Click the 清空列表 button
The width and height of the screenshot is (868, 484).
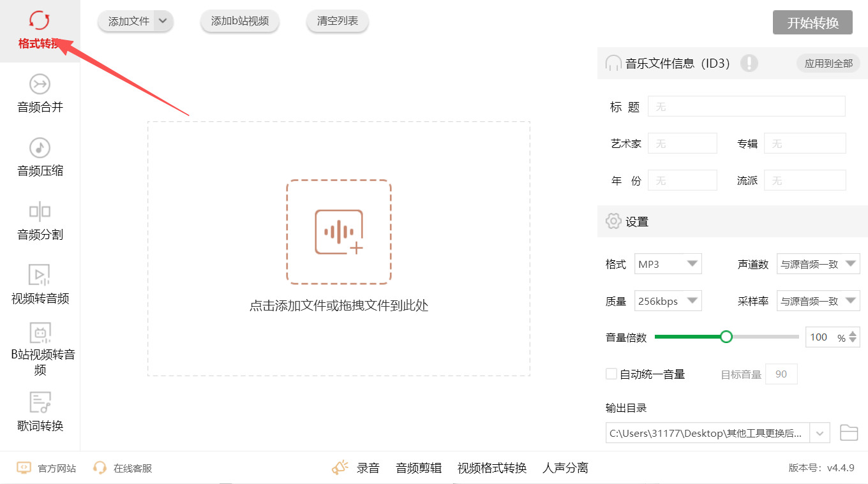click(338, 21)
